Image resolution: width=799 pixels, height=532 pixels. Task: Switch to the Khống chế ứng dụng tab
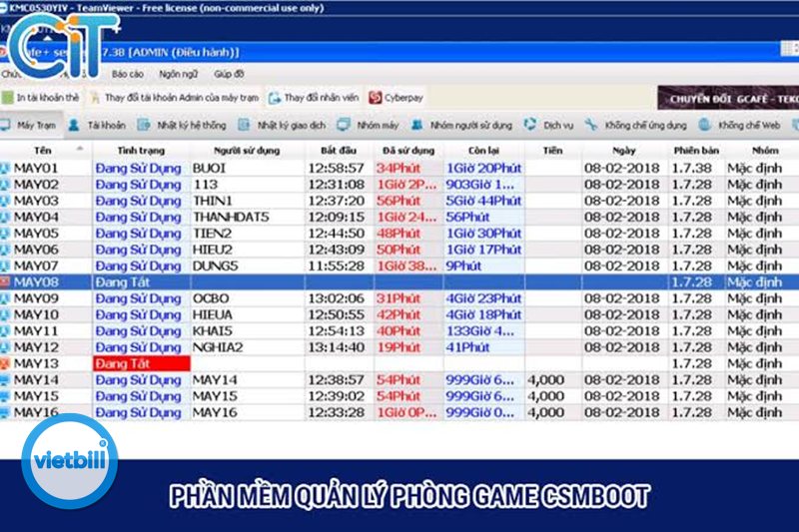[x=636, y=125]
